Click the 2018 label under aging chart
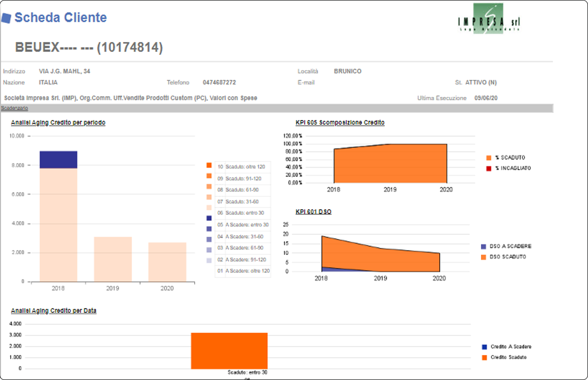Screen dimensions: 588x380 58,288
